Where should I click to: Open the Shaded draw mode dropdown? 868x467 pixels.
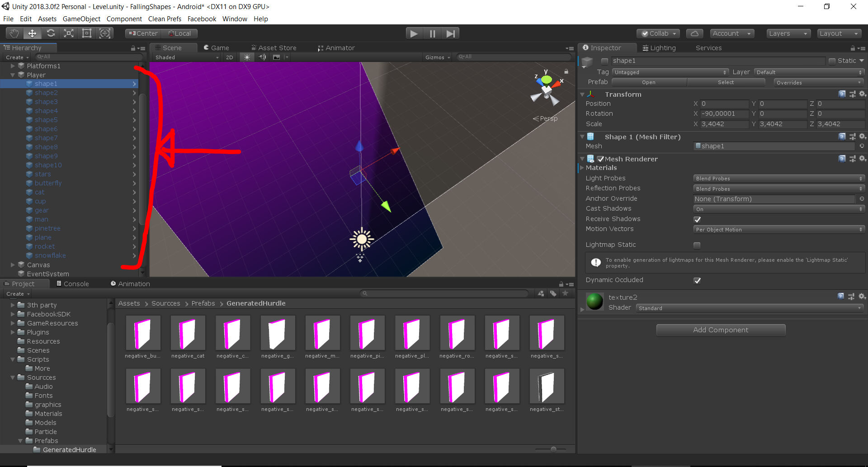click(x=185, y=57)
